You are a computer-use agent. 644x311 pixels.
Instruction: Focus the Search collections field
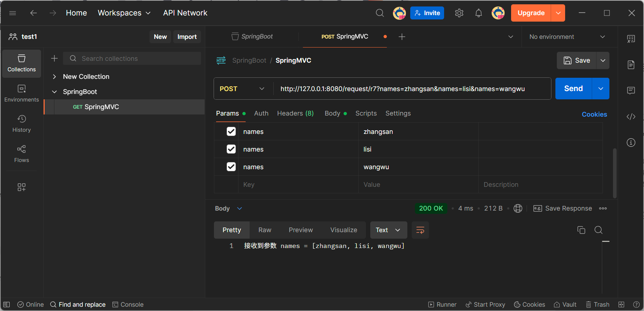(132, 58)
